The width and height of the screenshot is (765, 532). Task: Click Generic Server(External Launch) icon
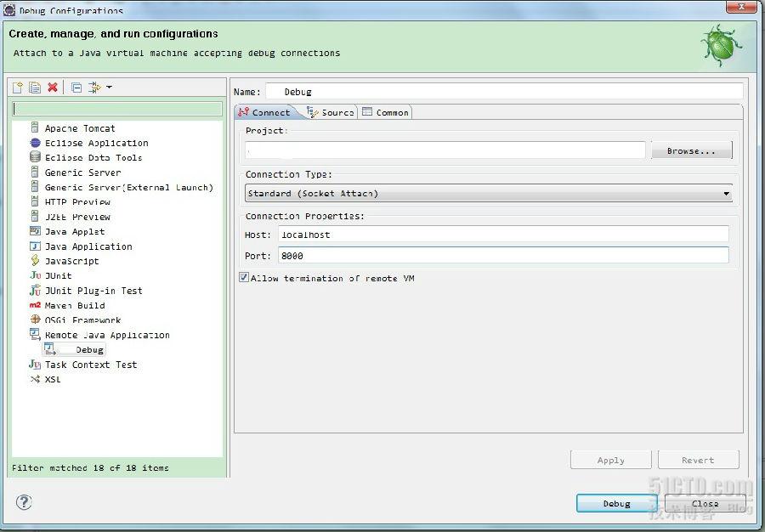[x=35, y=187]
